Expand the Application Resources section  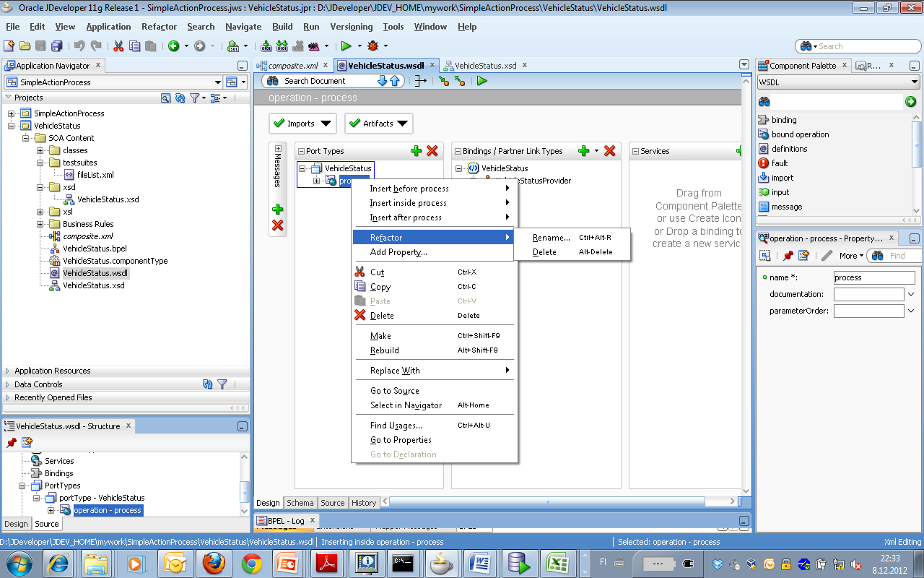pyautogui.click(x=8, y=371)
